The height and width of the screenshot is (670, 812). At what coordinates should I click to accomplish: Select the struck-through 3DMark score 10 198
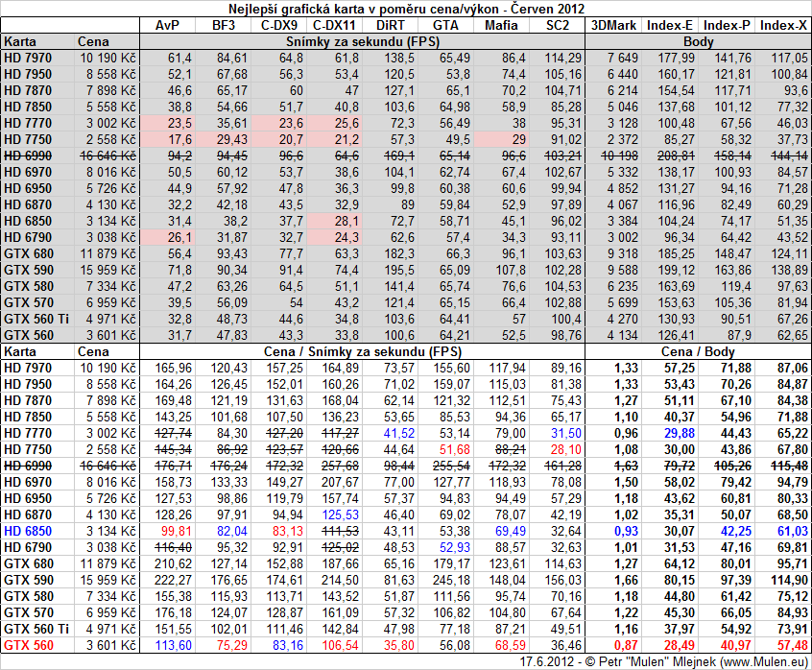pos(619,156)
